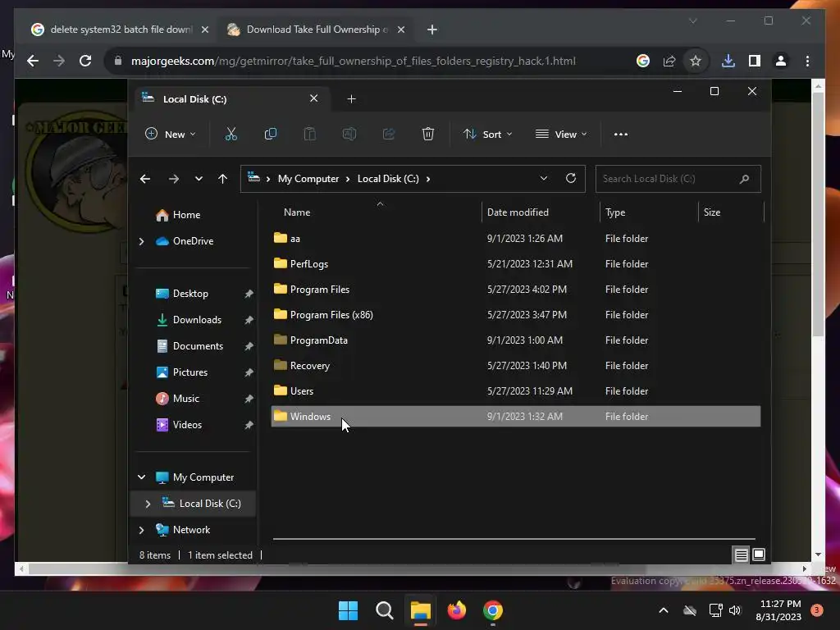Switch to Details view icon in status bar
The width and height of the screenshot is (840, 630).
pos(741,555)
